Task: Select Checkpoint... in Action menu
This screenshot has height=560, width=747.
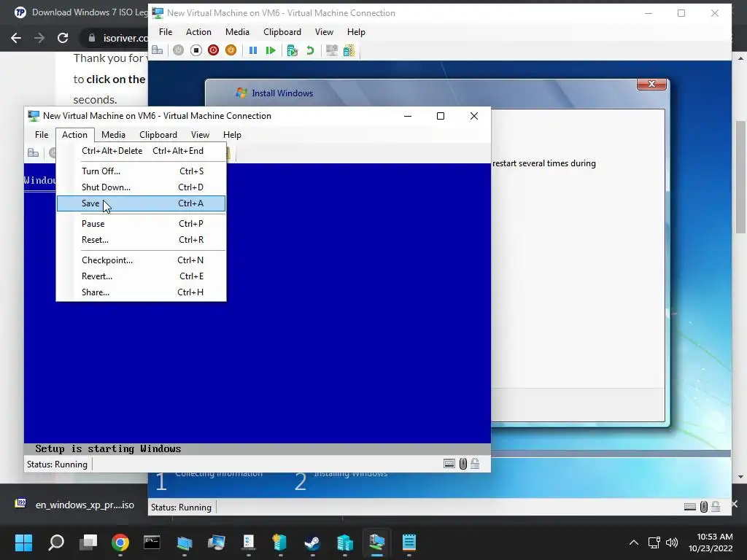Action: click(141, 260)
